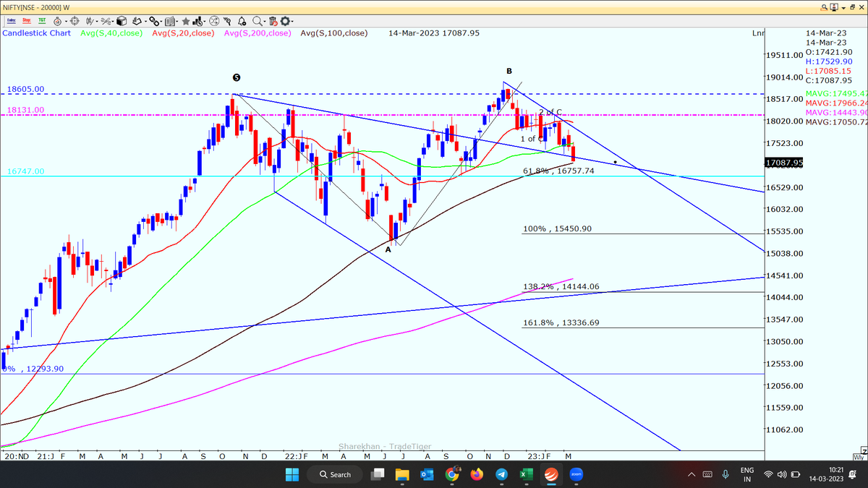Click the layers template icon
Viewport: 868px width, 488px height.
(x=137, y=22)
